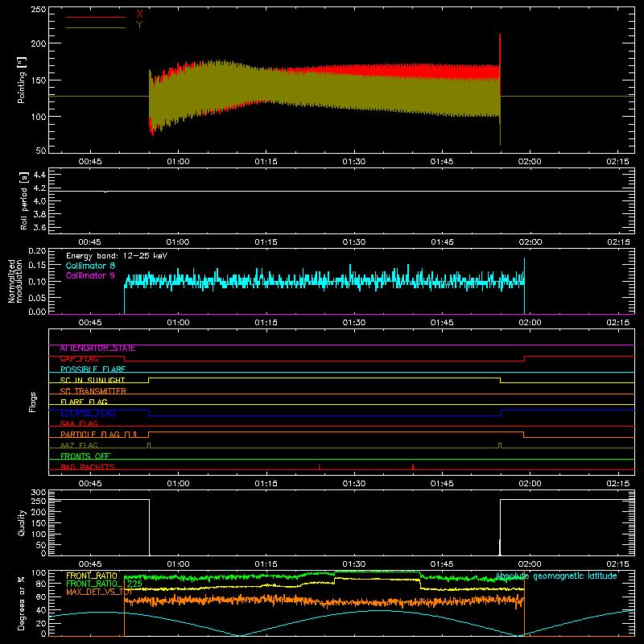Click the 200 tick on Pointing axis
The width and height of the screenshot is (644, 644).
pyautogui.click(x=39, y=43)
